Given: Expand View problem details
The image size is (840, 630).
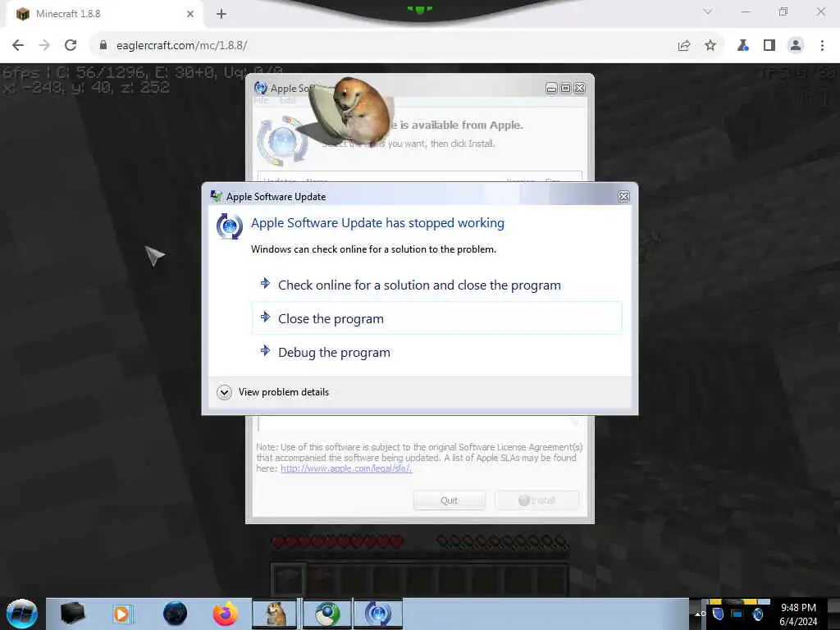Looking at the screenshot, I should tap(273, 392).
